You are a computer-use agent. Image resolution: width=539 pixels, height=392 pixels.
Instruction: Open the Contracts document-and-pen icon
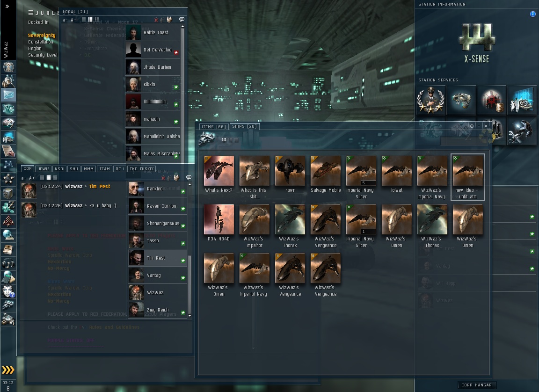point(8,151)
